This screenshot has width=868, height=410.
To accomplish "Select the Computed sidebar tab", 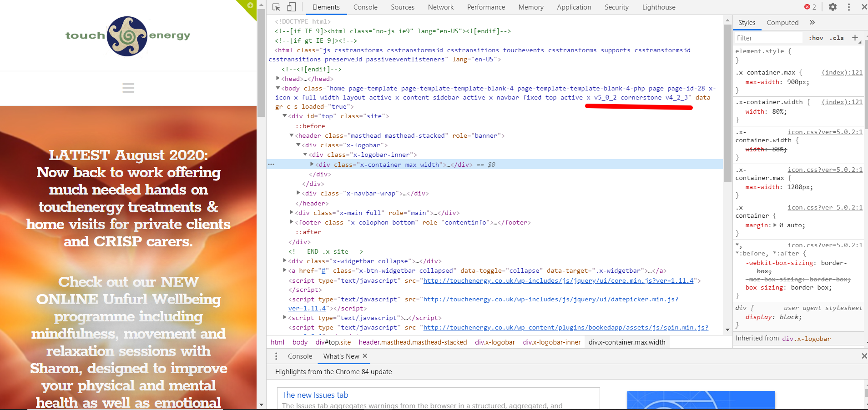I will [782, 23].
